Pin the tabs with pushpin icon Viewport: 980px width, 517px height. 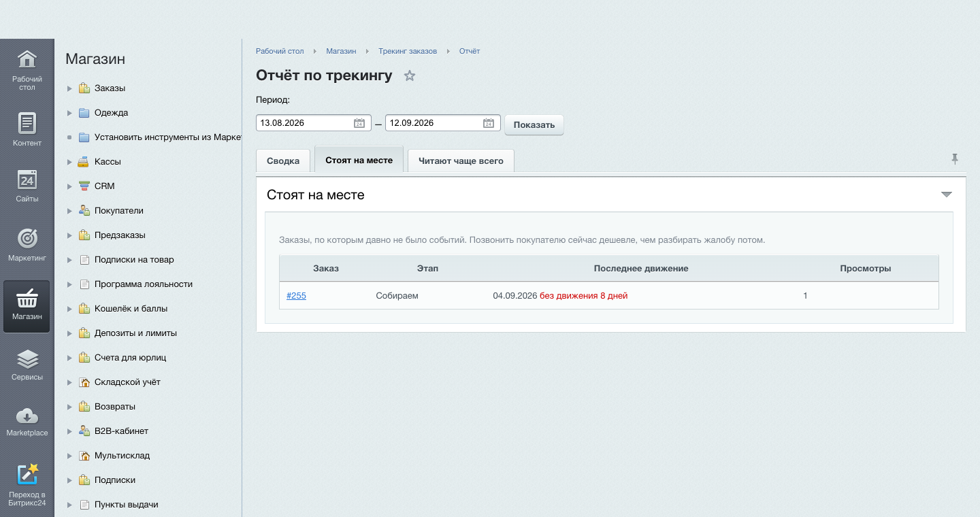tap(955, 159)
